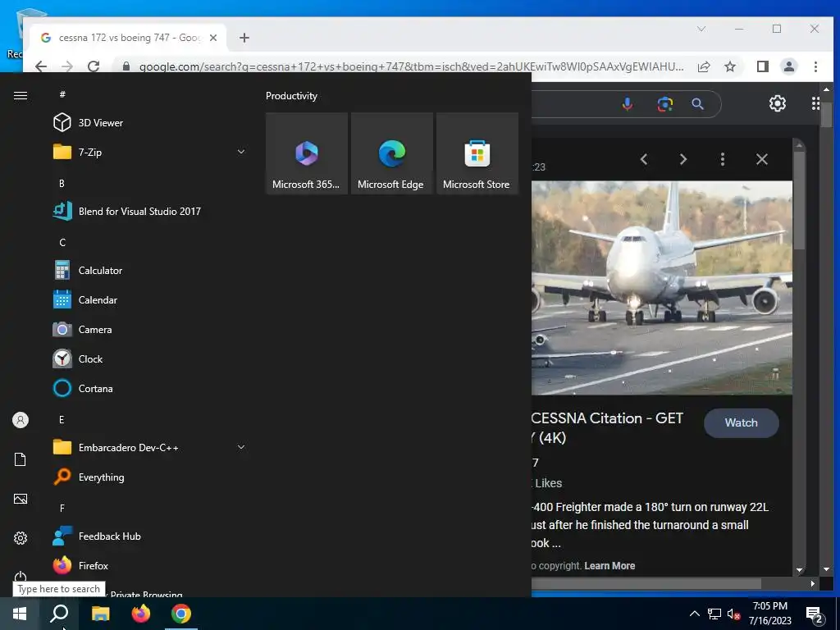The width and height of the screenshot is (840, 630).
Task: Switch to Chrome on the taskbar
Action: [181, 614]
